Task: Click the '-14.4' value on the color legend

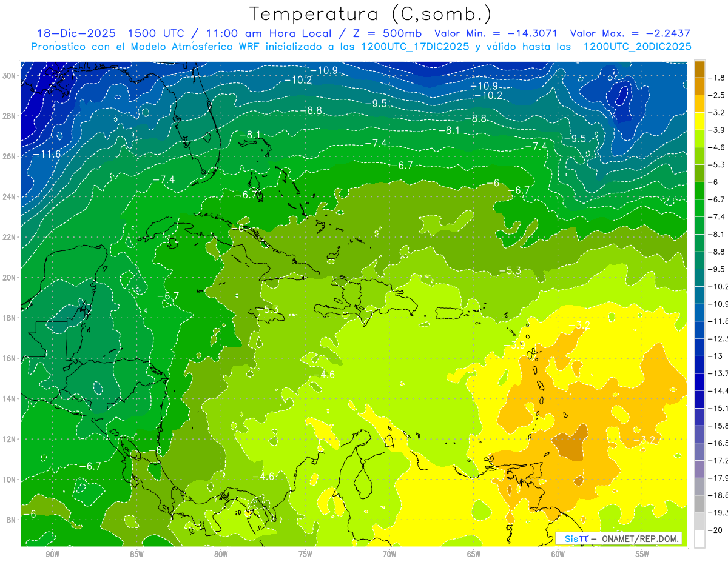Action: (720, 391)
